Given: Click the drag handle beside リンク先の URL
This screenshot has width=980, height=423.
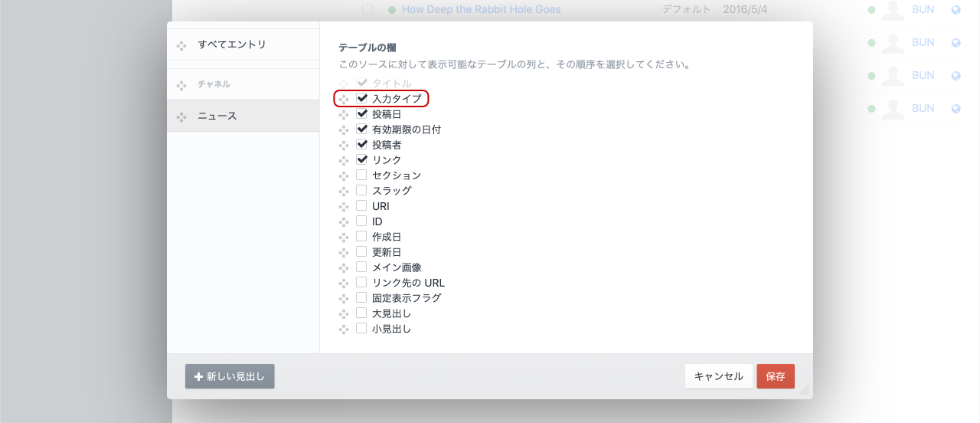Looking at the screenshot, I should (x=344, y=284).
